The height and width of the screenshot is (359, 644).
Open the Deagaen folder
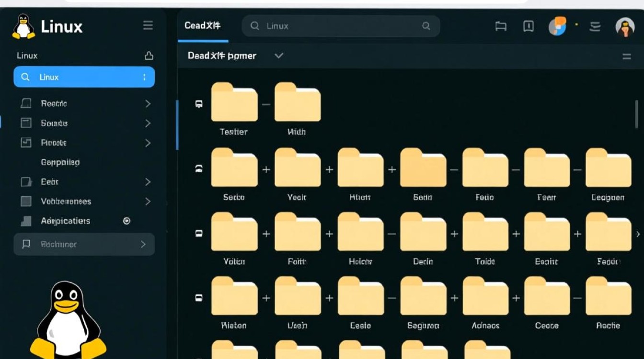point(608,168)
